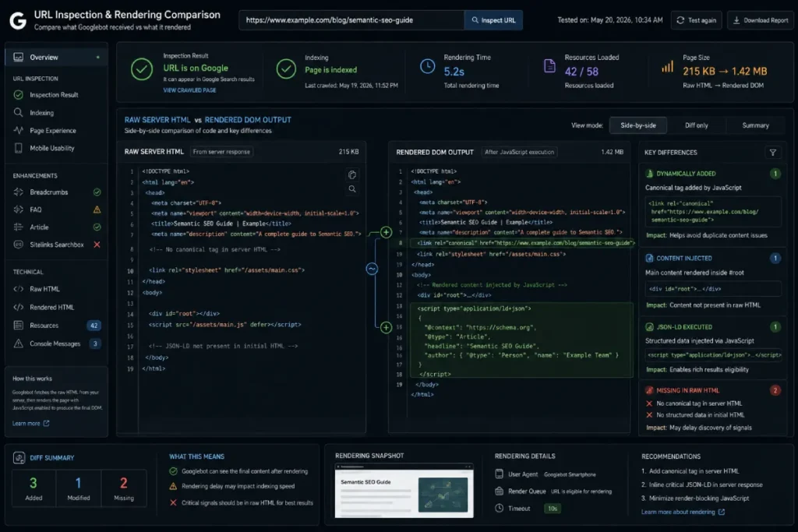Click Learn more about rendering link
The image size is (798, 532).
point(683,512)
